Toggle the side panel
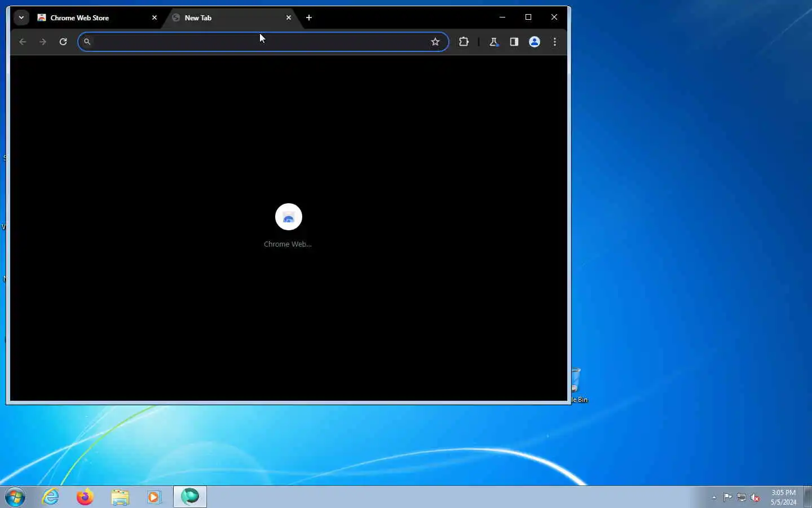The image size is (812, 508). 514,42
